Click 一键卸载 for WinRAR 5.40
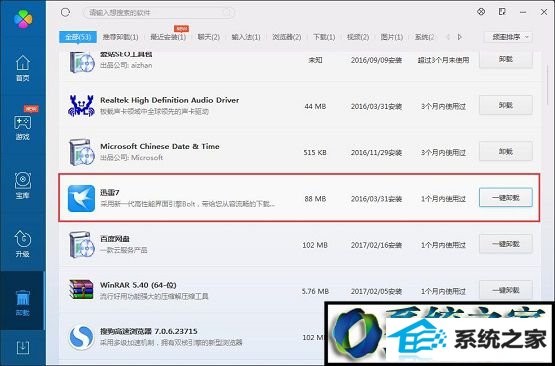The height and width of the screenshot is (366, 555). point(506,290)
